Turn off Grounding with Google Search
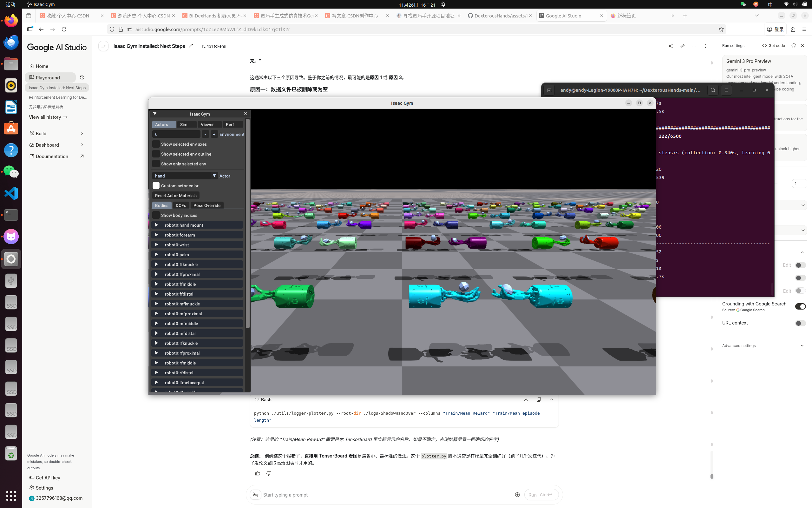 pos(800,306)
